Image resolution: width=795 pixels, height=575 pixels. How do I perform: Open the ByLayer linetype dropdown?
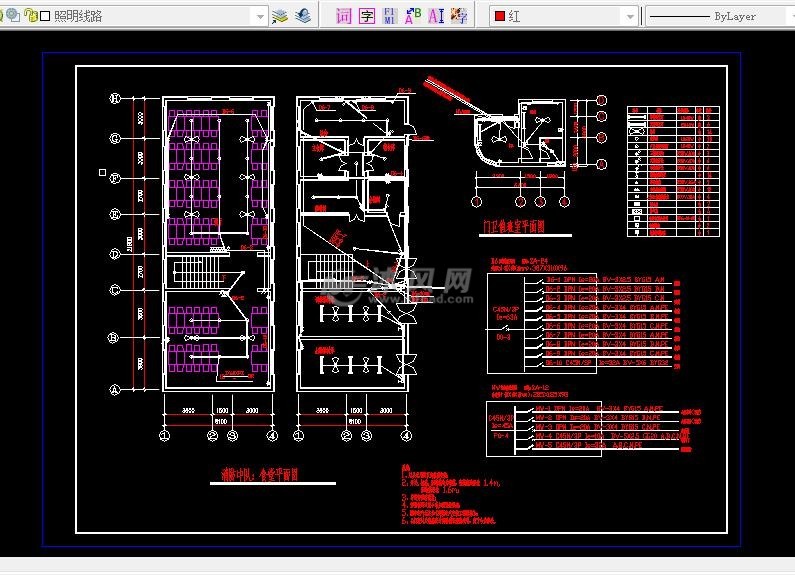tap(720, 16)
